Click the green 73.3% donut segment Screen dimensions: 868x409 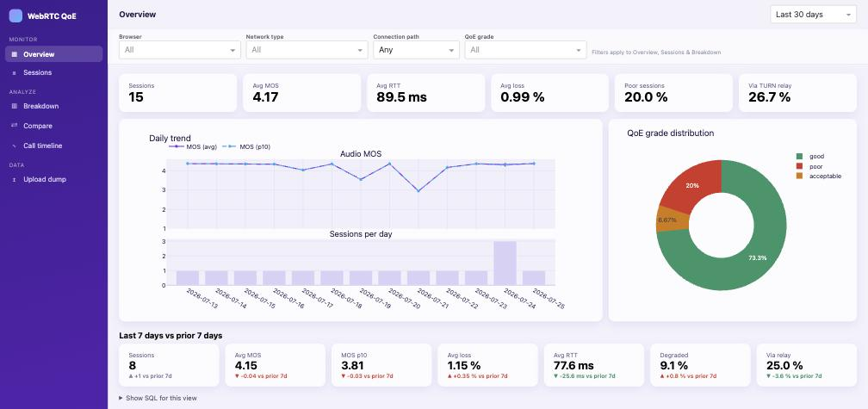(x=759, y=258)
